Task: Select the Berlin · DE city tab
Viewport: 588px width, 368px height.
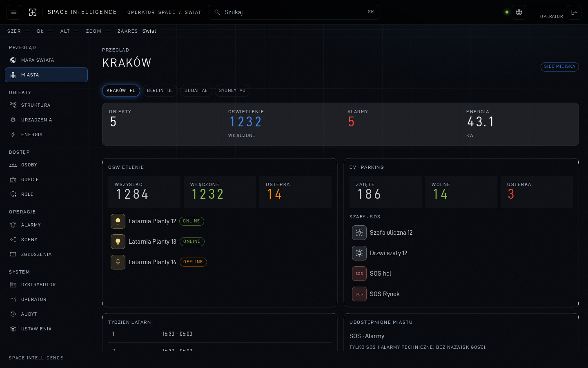Action: click(x=160, y=91)
